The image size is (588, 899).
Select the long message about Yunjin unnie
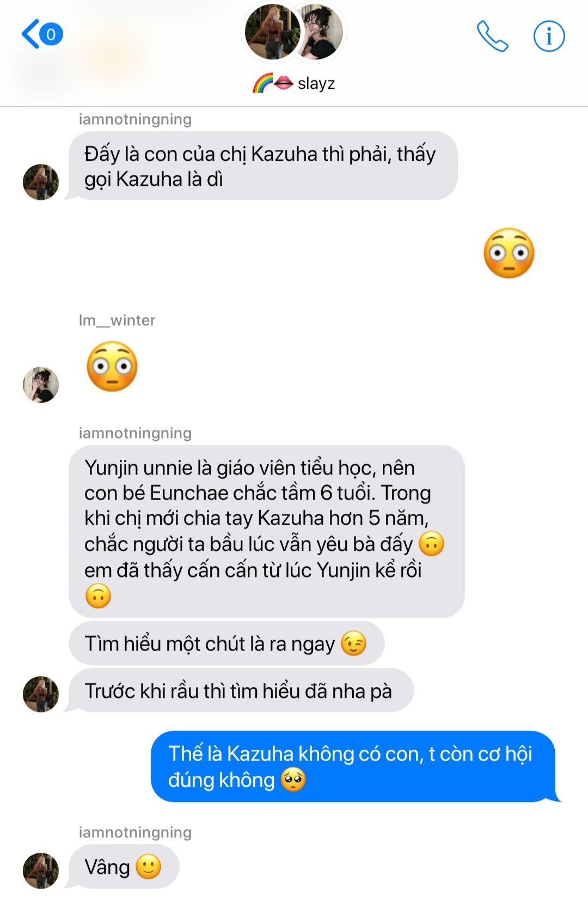click(x=267, y=531)
